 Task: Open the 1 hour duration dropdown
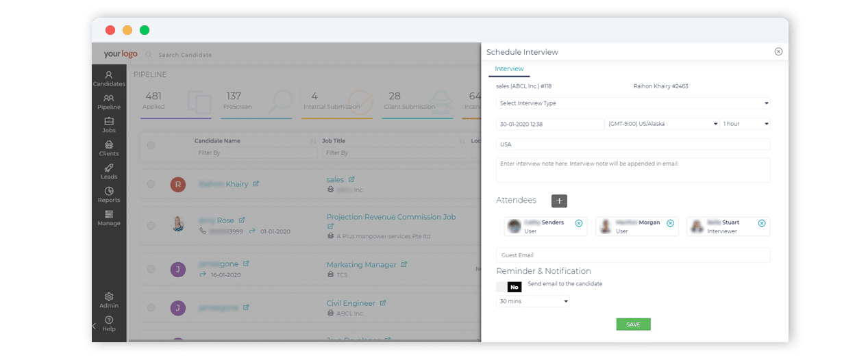(x=745, y=124)
